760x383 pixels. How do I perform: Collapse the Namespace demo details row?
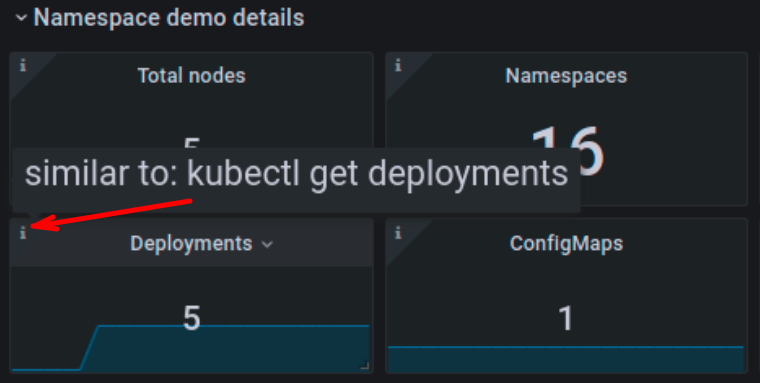pyautogui.click(x=21, y=18)
